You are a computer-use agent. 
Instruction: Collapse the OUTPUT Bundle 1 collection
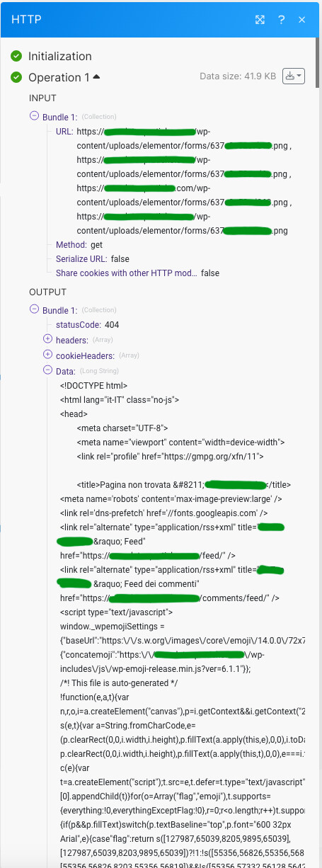[x=34, y=309]
